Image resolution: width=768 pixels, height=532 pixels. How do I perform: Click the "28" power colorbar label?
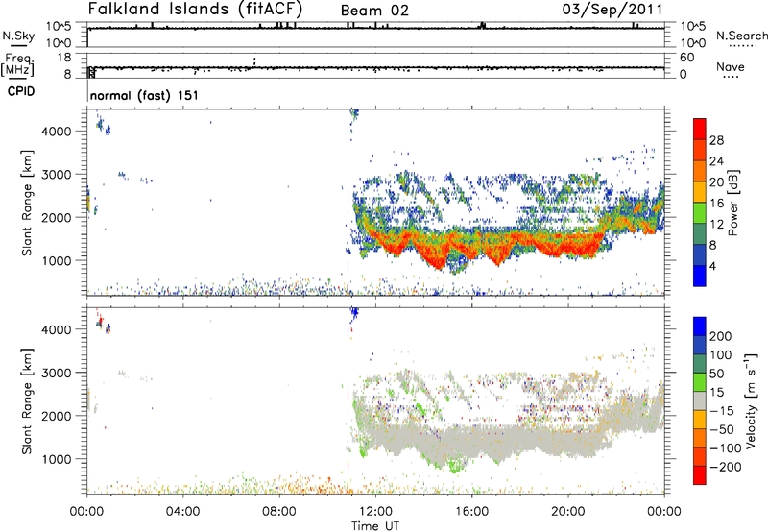pyautogui.click(x=716, y=140)
